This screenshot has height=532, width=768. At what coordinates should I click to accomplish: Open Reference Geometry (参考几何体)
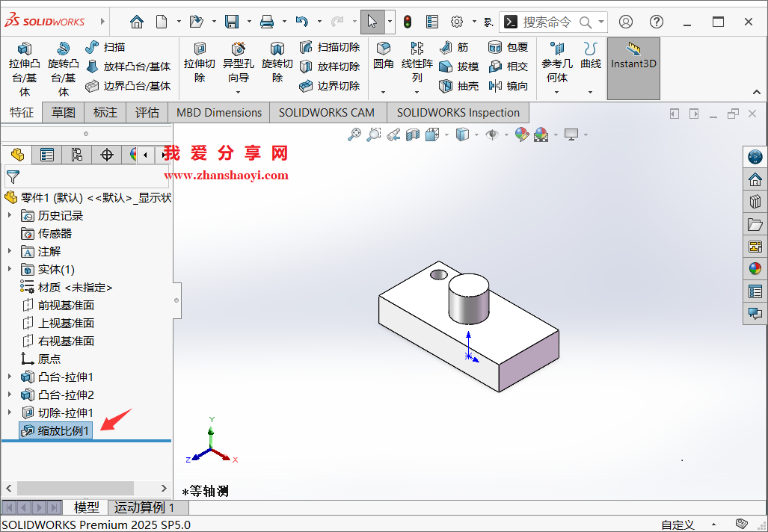click(x=557, y=63)
